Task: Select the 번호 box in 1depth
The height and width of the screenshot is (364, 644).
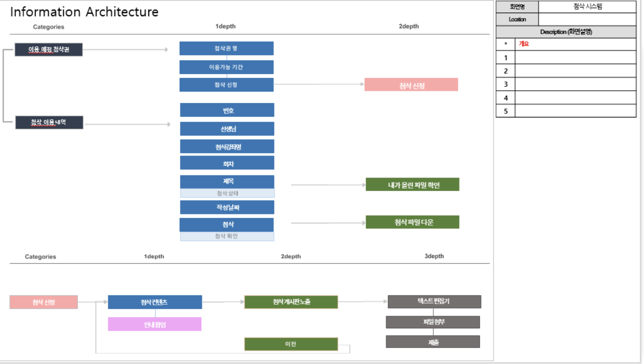Action: tap(227, 110)
